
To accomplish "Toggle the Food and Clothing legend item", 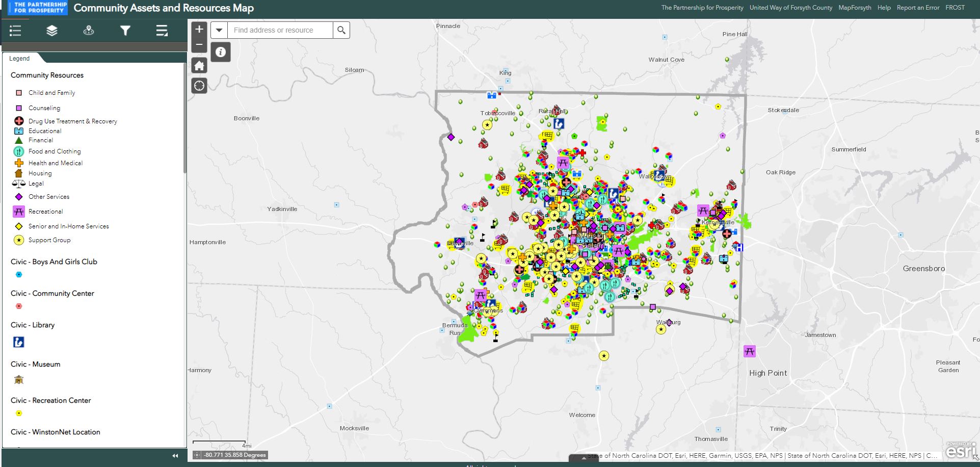I will click(18, 151).
